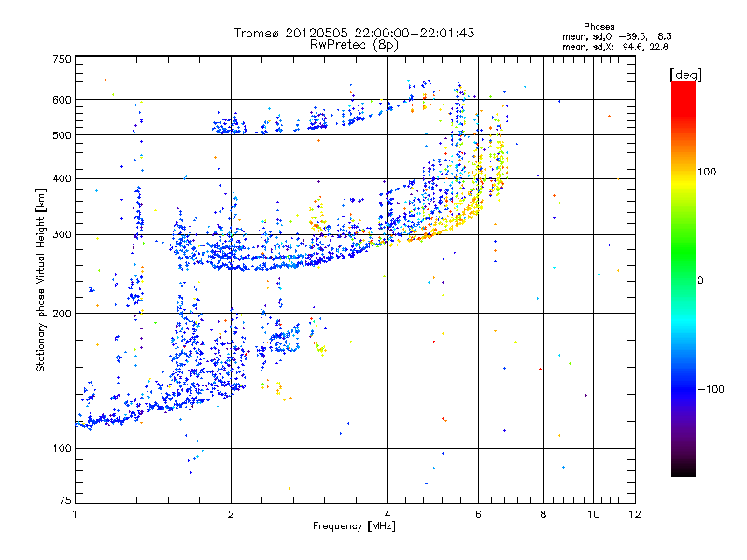Click the phase colorbar gradient
This screenshot has height=560, width=747.
684,279
